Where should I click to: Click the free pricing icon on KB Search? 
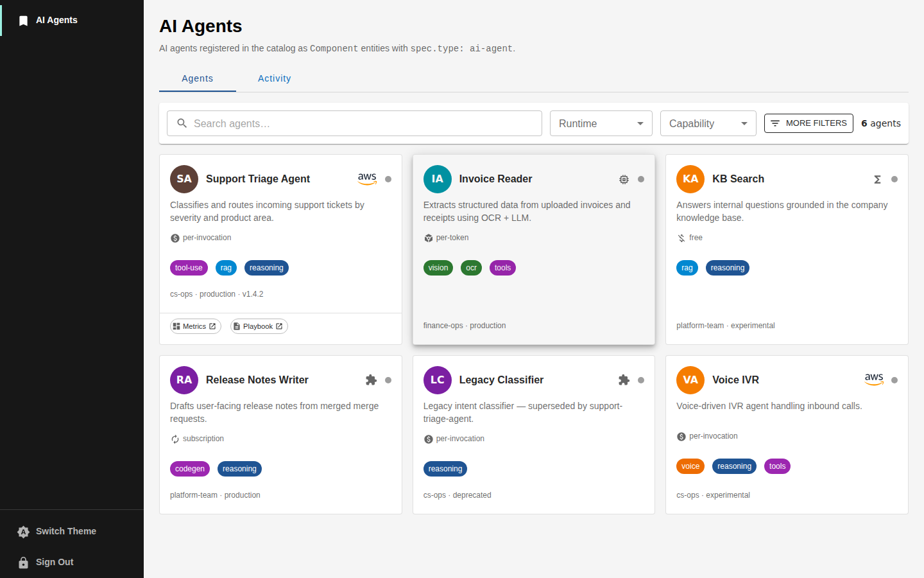tap(681, 238)
